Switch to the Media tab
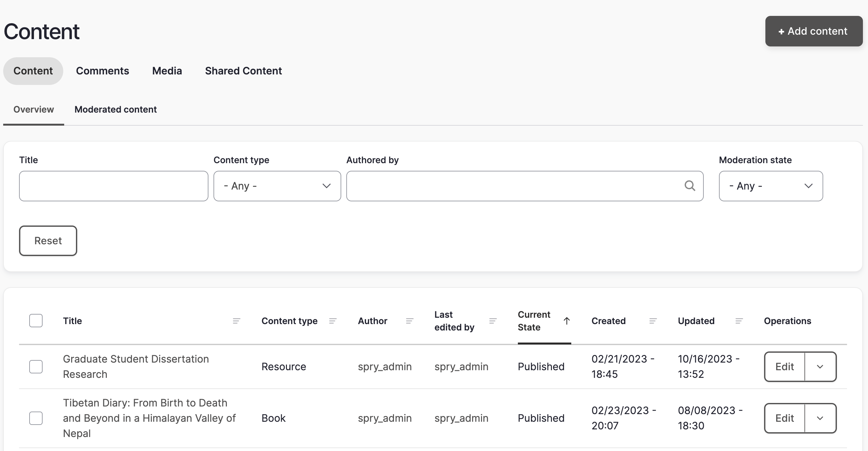This screenshot has height=451, width=868. click(167, 71)
